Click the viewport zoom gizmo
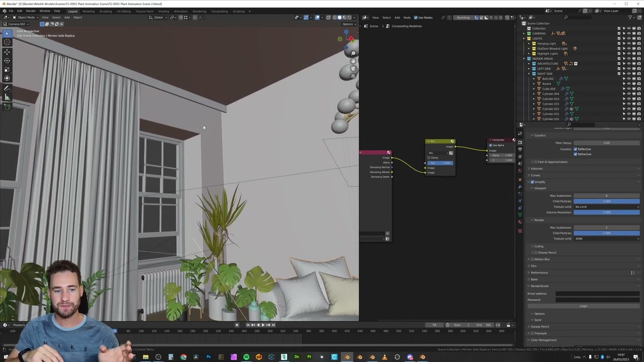The height and width of the screenshot is (362, 644). (353, 53)
